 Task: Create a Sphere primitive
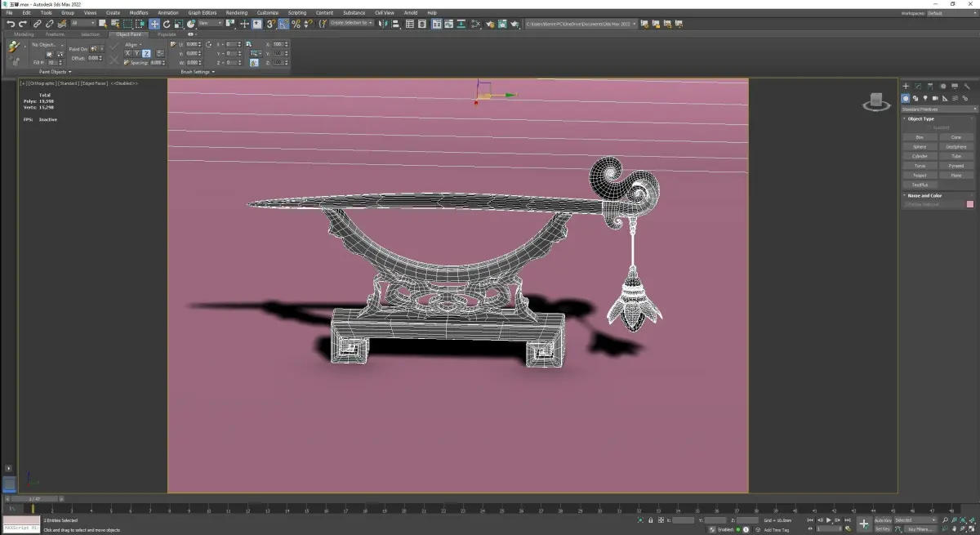coord(920,147)
